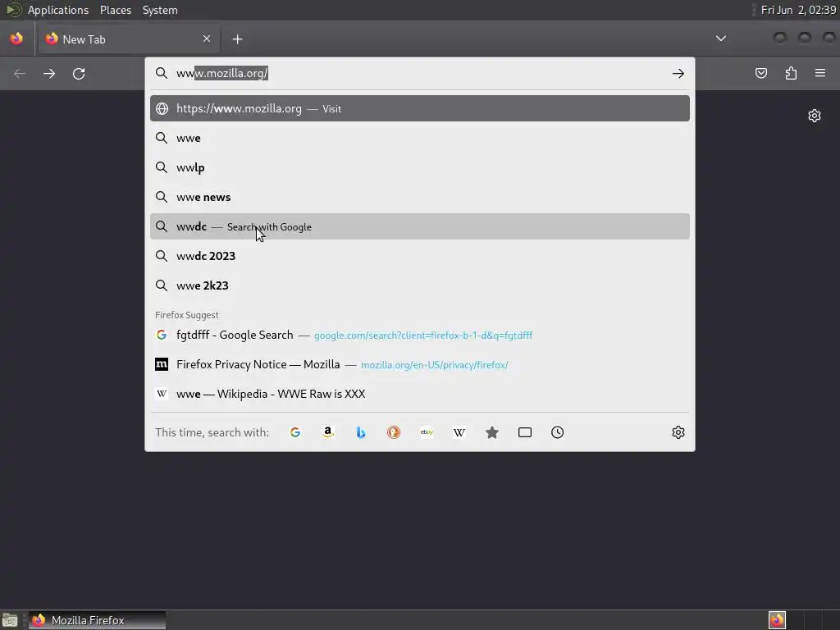Go forward one page
Viewport: 840px width, 630px height.
(x=49, y=73)
